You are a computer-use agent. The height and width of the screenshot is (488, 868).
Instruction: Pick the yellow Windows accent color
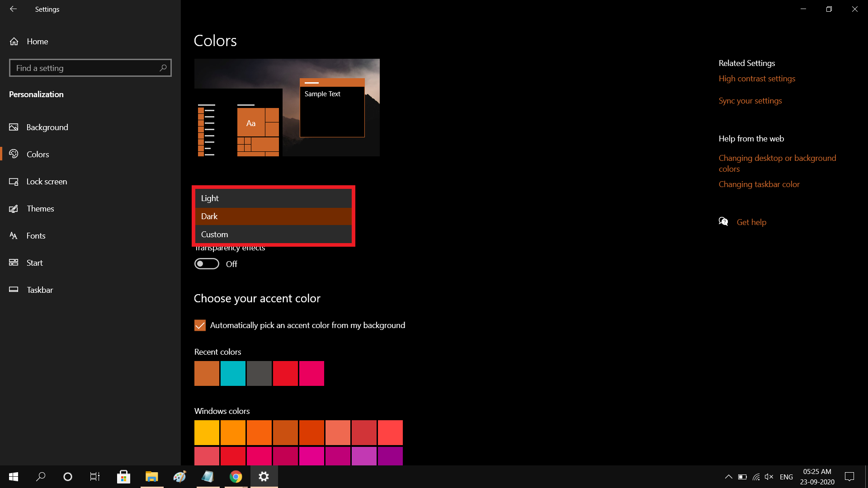pos(207,432)
